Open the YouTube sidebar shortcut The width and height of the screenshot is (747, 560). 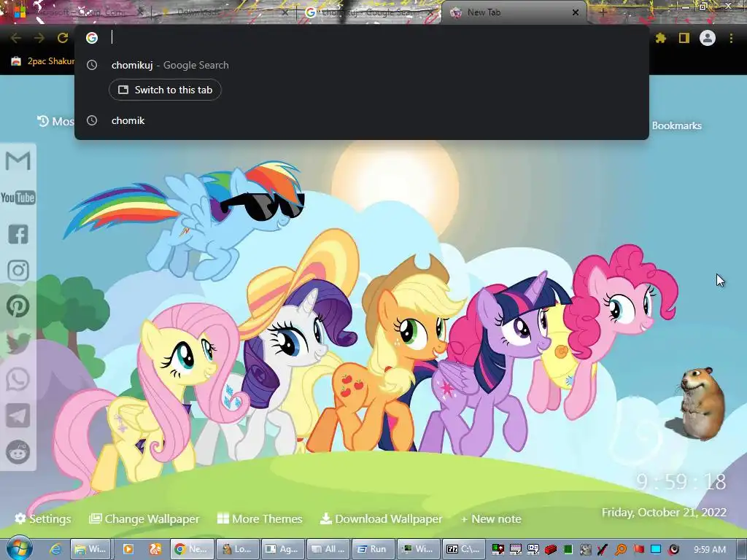[x=18, y=197]
